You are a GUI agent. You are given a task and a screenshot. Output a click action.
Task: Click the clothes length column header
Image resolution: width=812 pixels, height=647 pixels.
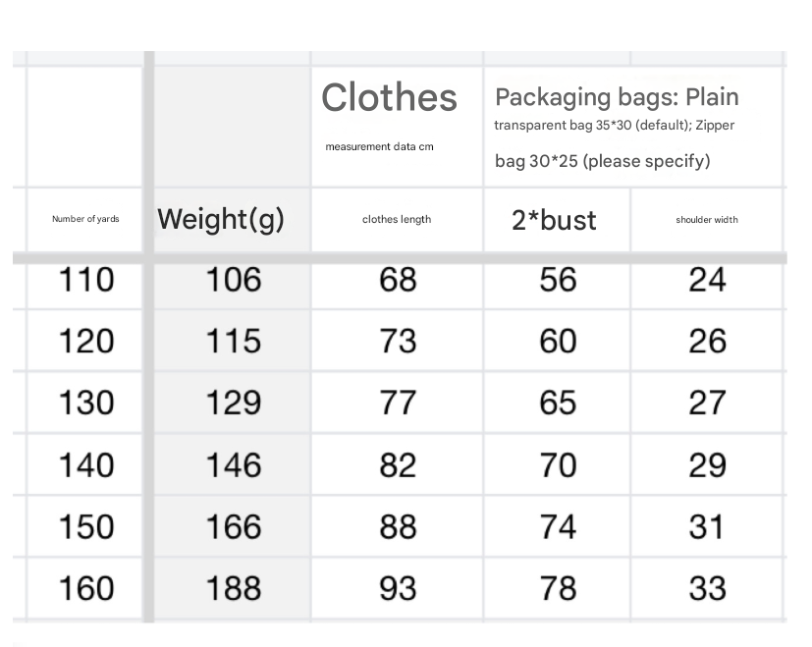point(397,219)
